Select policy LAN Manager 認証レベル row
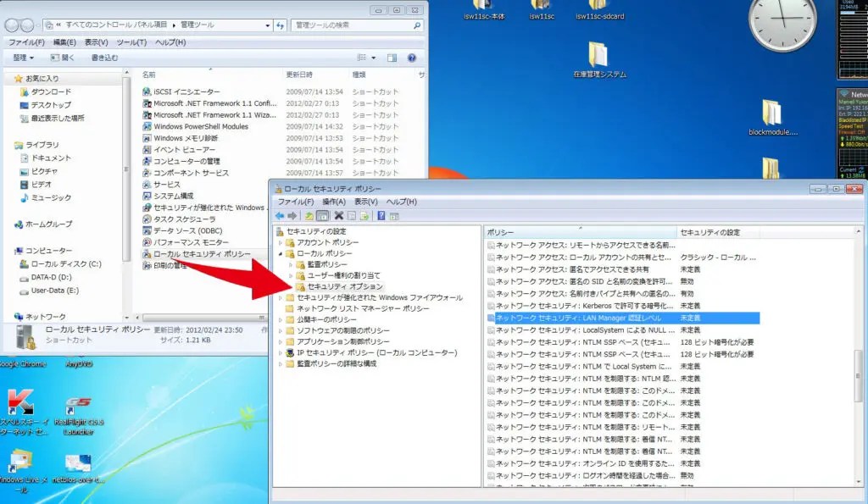The width and height of the screenshot is (868, 504). click(x=623, y=318)
